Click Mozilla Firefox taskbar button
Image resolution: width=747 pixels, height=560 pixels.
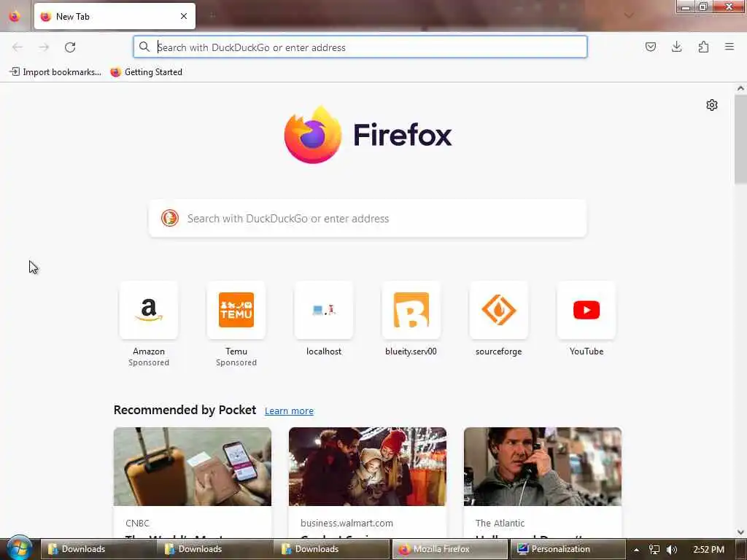tap(449, 549)
